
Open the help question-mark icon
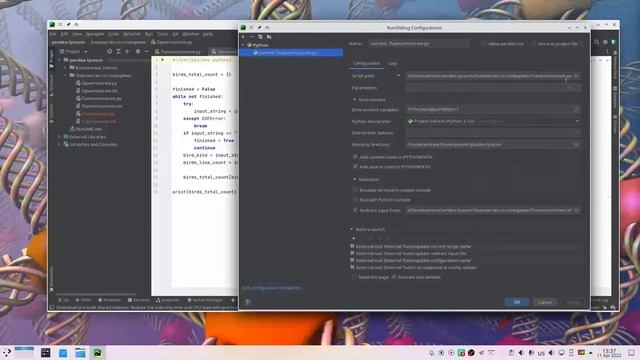(x=247, y=302)
